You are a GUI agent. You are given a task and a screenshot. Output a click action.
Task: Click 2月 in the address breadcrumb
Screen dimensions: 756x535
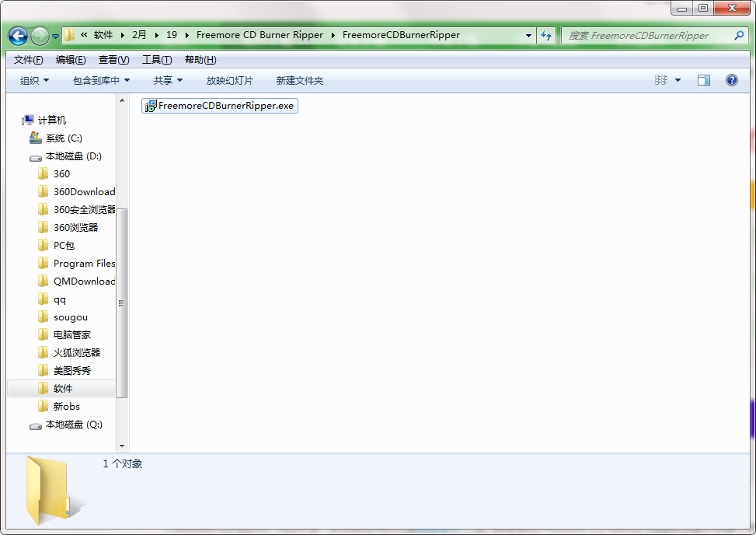pyautogui.click(x=139, y=35)
